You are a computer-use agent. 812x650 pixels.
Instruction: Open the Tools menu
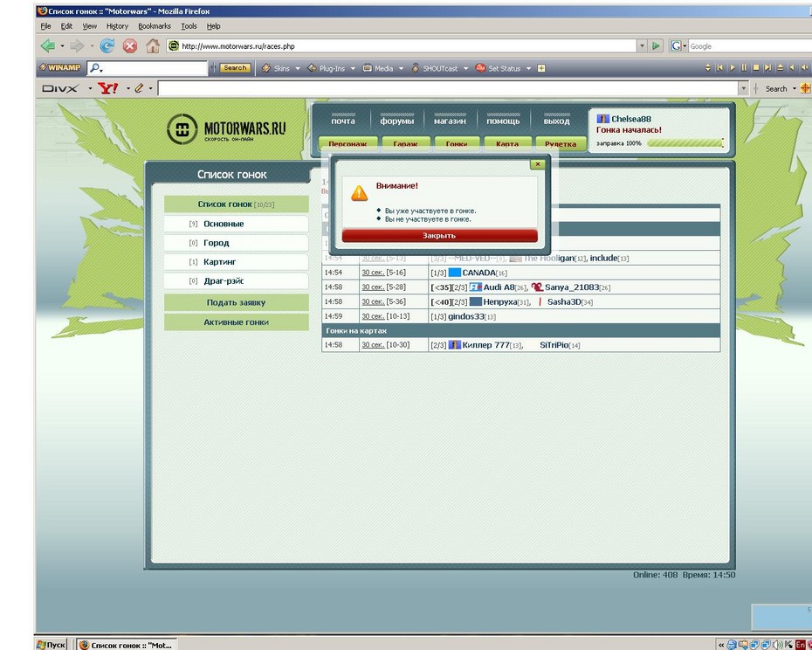[189, 26]
